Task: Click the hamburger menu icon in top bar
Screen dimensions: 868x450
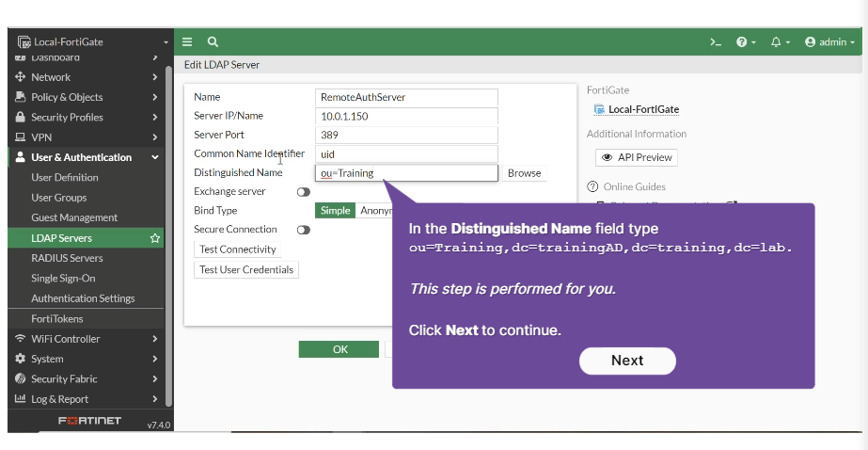Action: tap(187, 41)
